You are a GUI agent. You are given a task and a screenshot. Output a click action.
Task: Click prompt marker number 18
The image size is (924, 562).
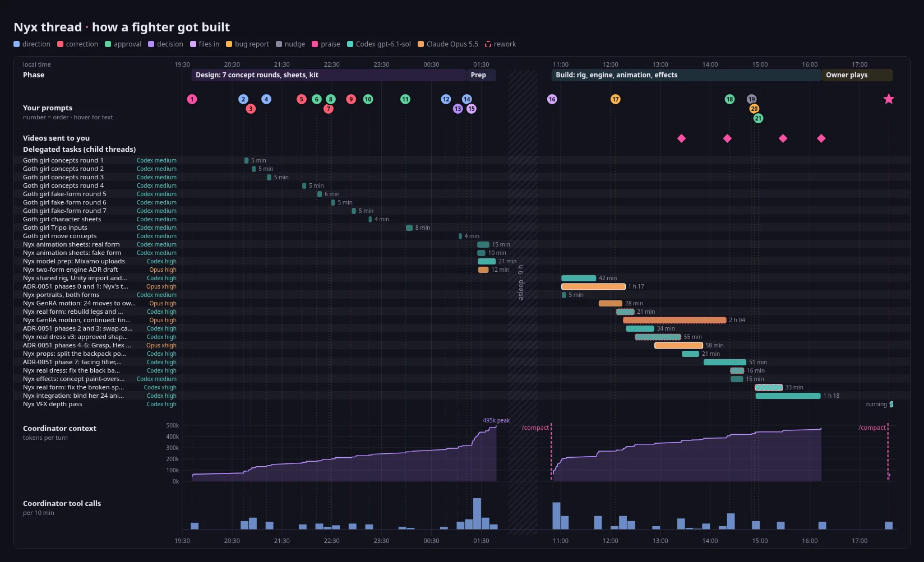(x=729, y=99)
